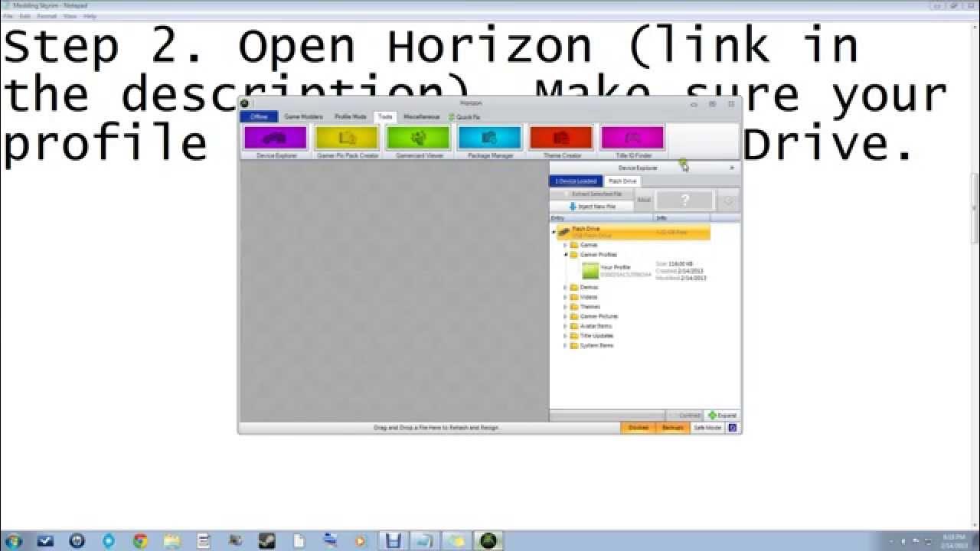This screenshot has height=551, width=980.
Task: Open the Miscellaneous tab
Action: 422,117
